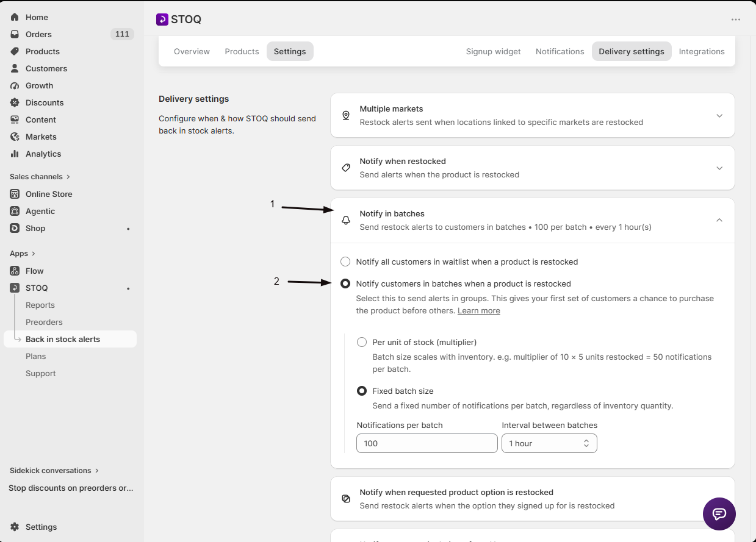Click the Notify in batches bell icon
This screenshot has height=542, width=756.
point(346,220)
